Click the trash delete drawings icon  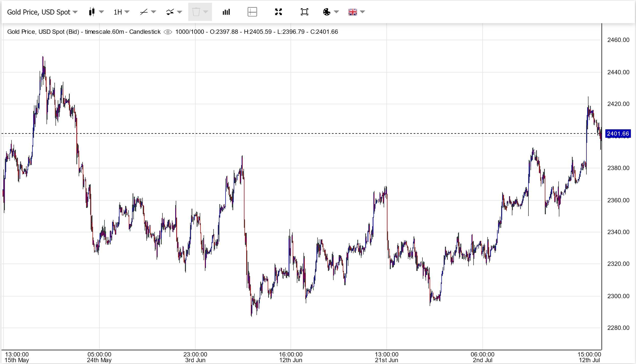click(x=196, y=12)
